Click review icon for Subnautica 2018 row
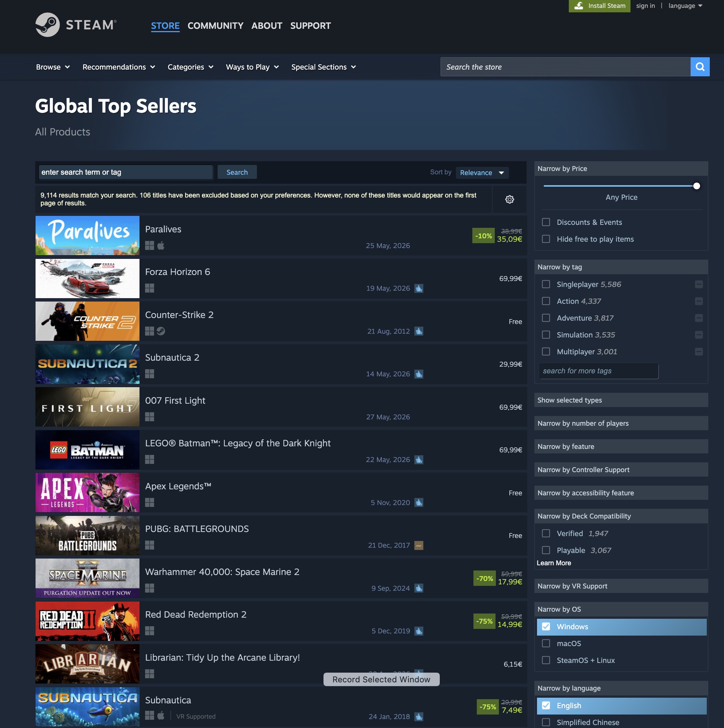This screenshot has height=728, width=724. (x=418, y=717)
